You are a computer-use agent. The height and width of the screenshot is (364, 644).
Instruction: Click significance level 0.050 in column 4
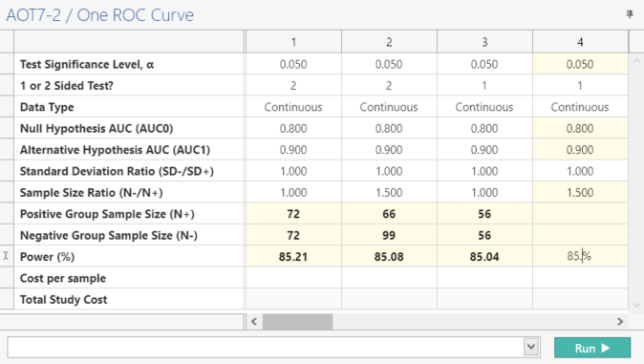pos(580,65)
